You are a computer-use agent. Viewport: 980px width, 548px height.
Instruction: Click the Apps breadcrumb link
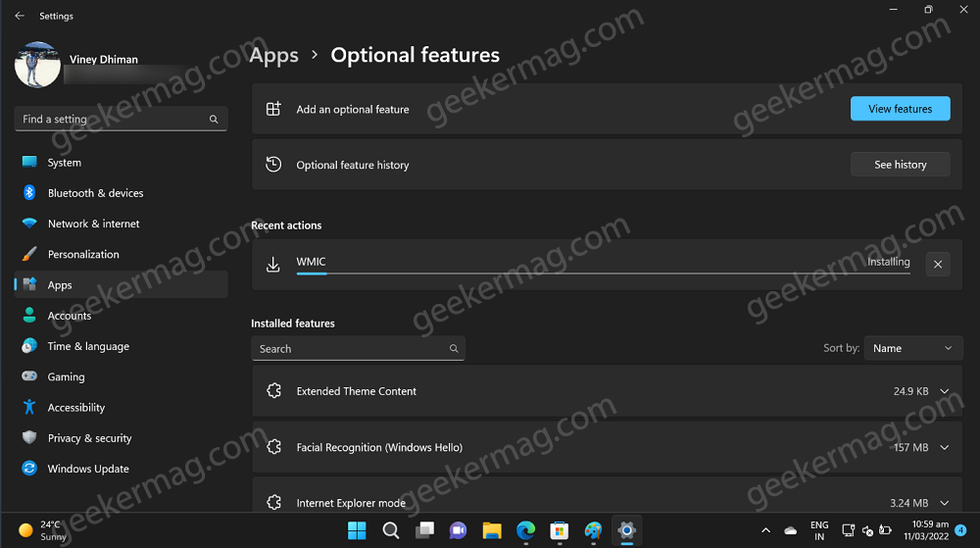pos(273,56)
